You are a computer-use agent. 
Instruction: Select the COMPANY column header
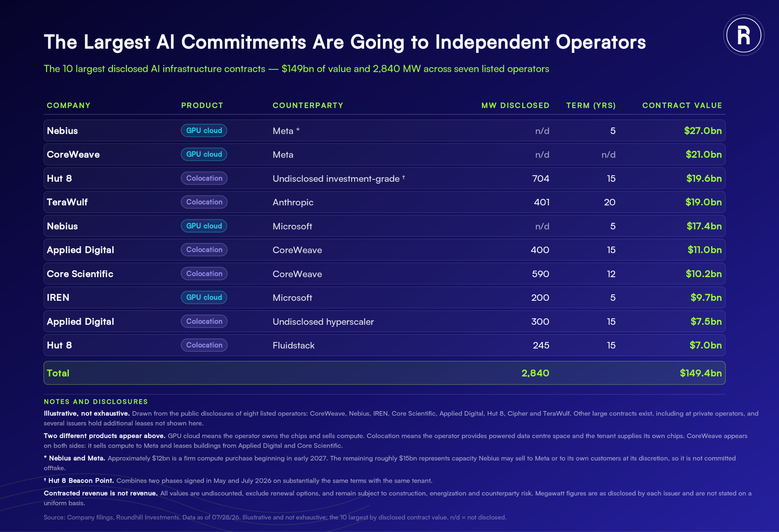point(68,105)
